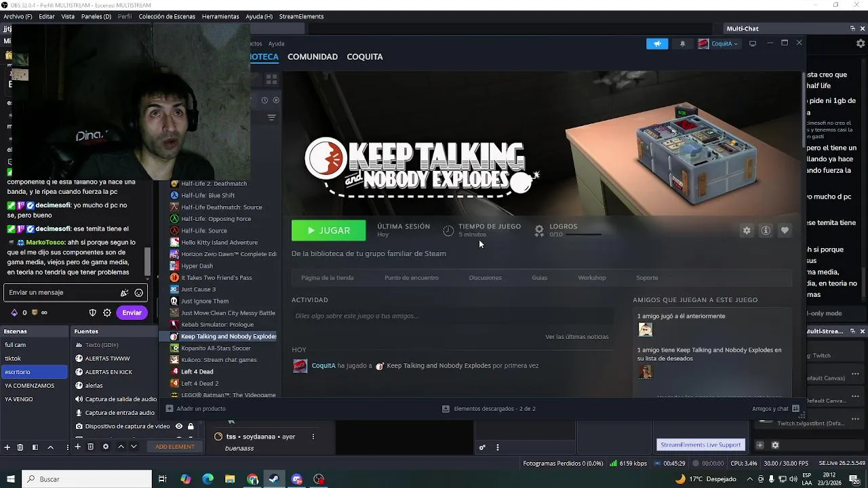Image resolution: width=868 pixels, height=488 pixels.
Task: Open Windows notification center
Action: tap(854, 479)
